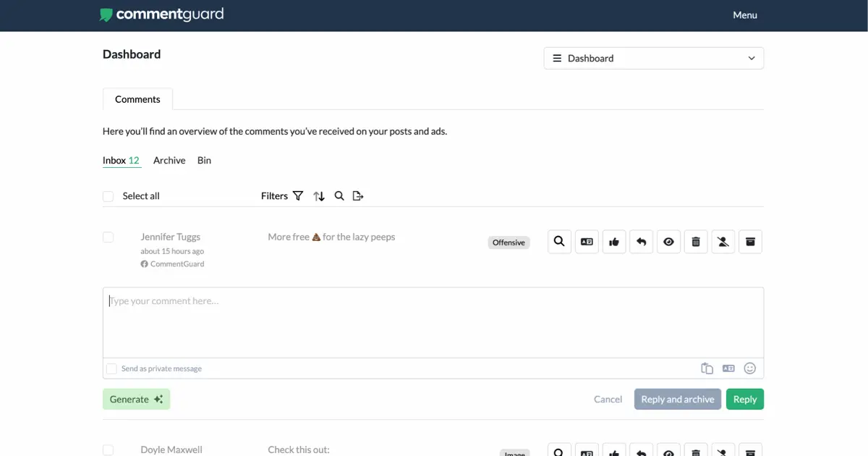The image size is (868, 456).
Task: Select the Translate icon for Jennifer's comment
Action: [587, 242]
